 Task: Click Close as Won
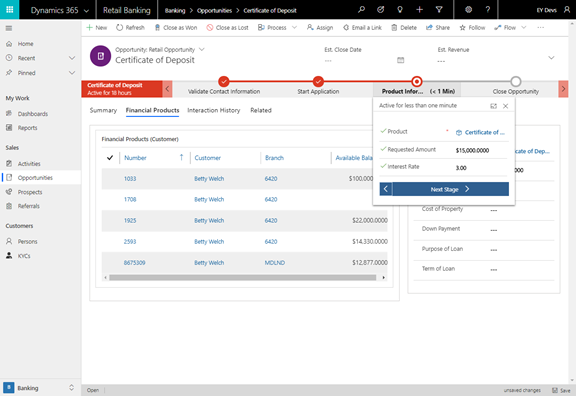[x=176, y=28]
